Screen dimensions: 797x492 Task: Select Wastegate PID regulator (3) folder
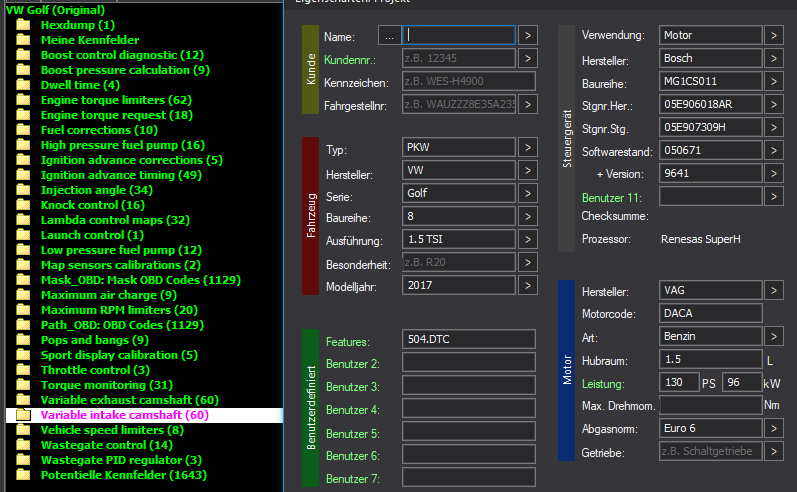(x=121, y=460)
